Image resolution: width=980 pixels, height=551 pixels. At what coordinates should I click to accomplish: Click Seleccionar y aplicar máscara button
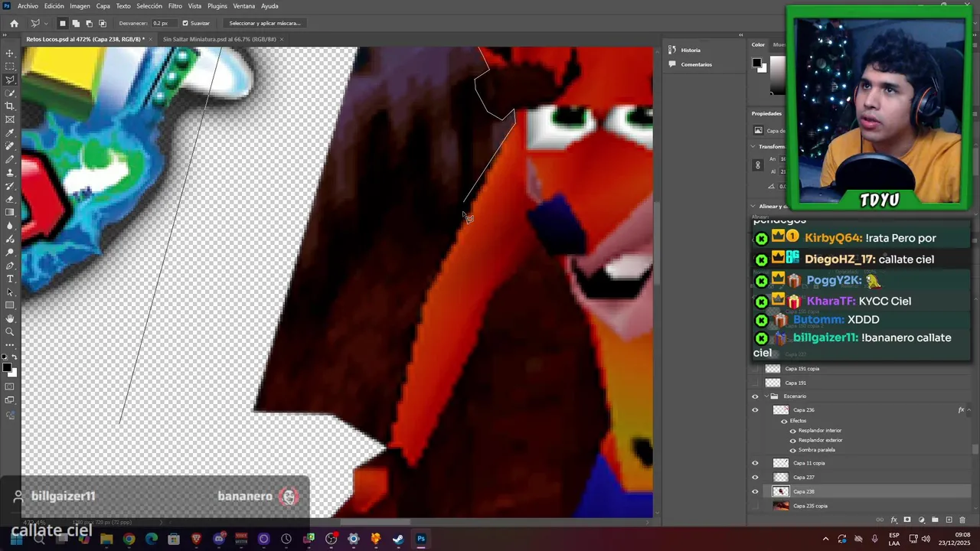265,23
